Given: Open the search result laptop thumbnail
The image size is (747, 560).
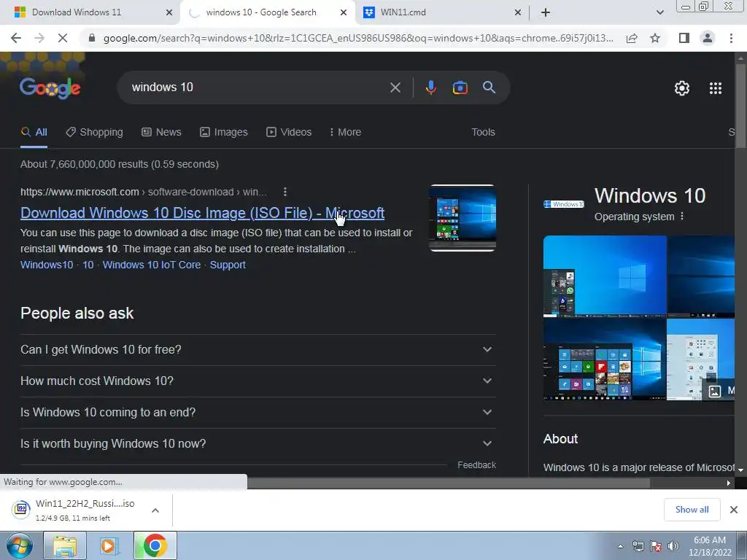Looking at the screenshot, I should [462, 218].
